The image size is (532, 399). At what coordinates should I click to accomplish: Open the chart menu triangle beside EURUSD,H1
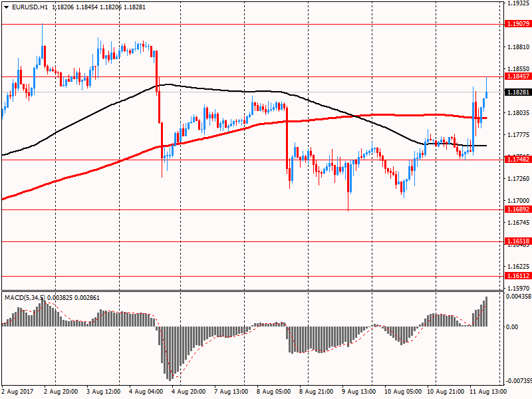[x=6, y=7]
